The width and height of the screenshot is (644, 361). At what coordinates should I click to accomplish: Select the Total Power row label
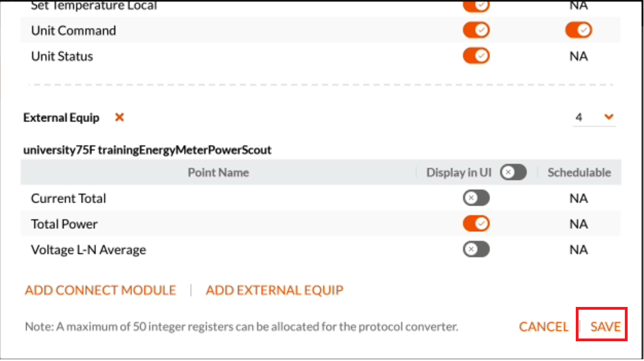[64, 224]
